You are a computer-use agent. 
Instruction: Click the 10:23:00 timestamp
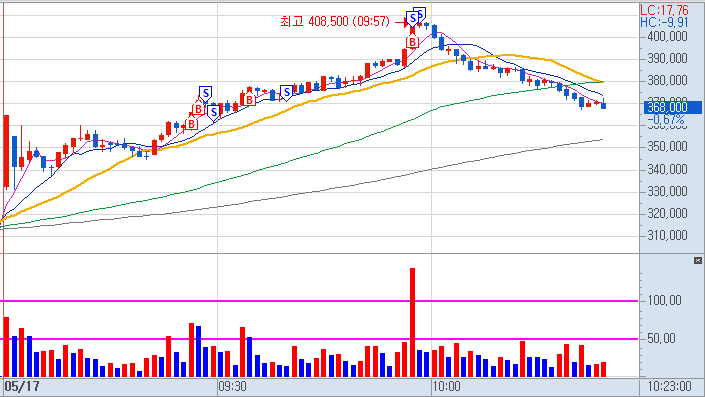(x=669, y=386)
